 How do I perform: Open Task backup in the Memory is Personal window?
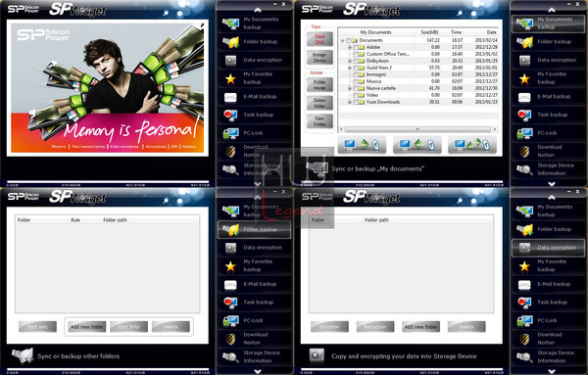255,115
